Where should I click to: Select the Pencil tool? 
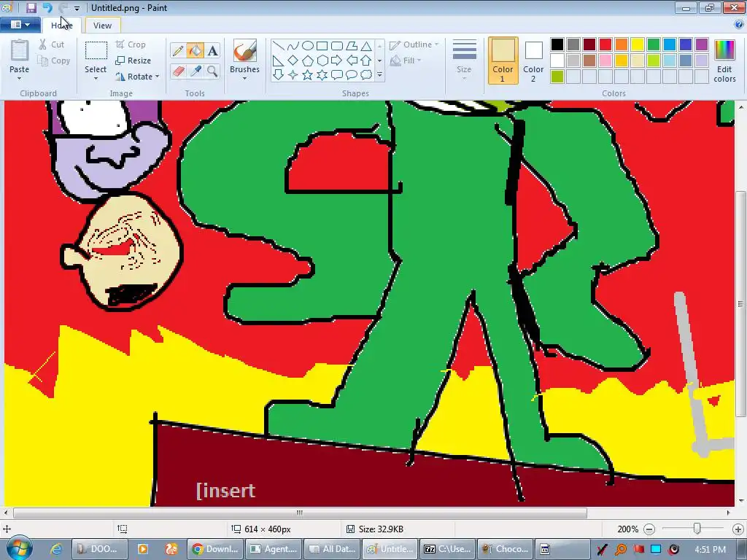click(178, 50)
